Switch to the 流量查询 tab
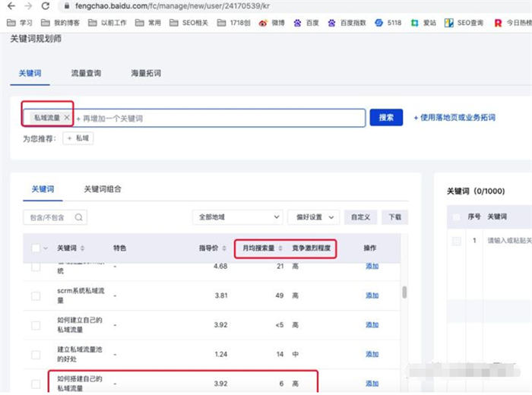 [x=85, y=74]
